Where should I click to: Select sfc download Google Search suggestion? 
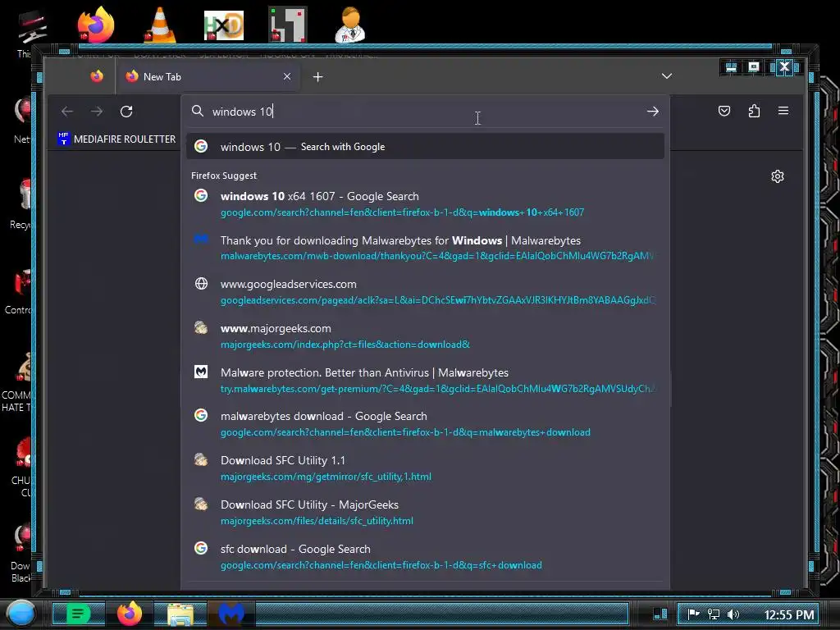click(x=426, y=557)
